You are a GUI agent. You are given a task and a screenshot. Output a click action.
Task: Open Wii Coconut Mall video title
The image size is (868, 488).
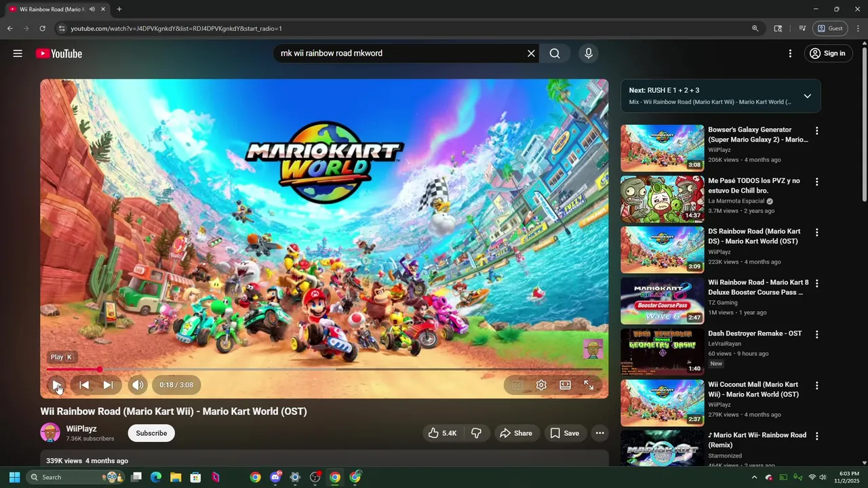click(753, 389)
